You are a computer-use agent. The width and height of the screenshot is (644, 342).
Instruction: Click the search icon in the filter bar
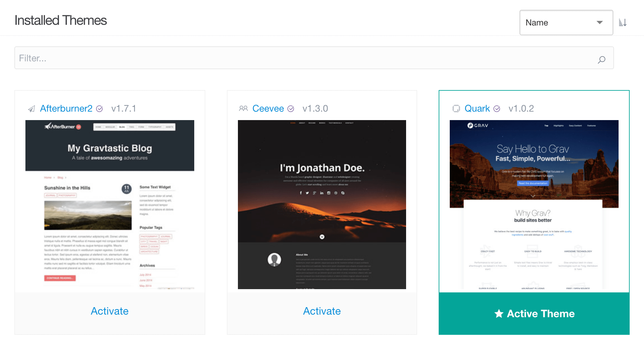[x=601, y=59]
